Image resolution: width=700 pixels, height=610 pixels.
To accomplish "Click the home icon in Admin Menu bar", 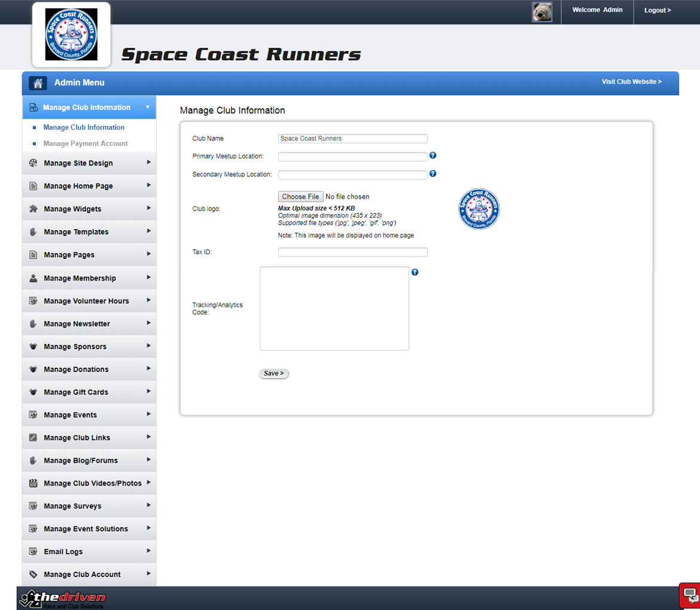I will (x=38, y=83).
